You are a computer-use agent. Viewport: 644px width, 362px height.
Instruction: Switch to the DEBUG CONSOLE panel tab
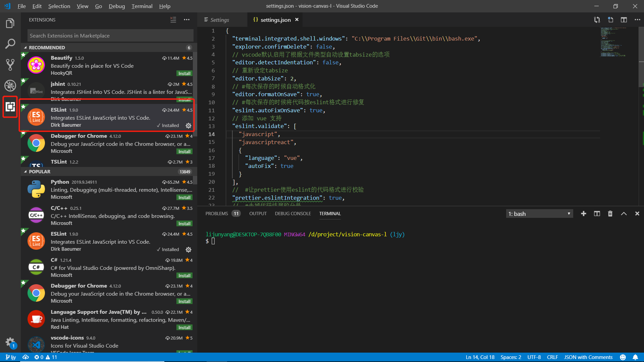[293, 214]
